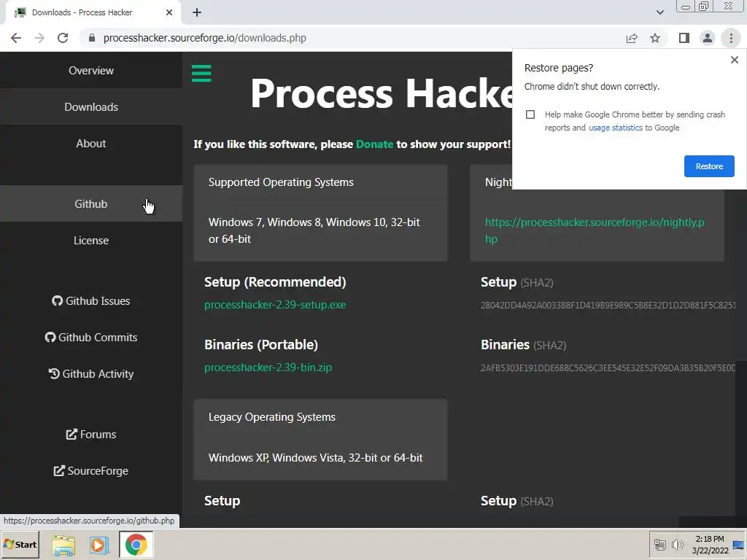Image resolution: width=747 pixels, height=560 pixels.
Task: Download processhacker-2.39-bin.zip
Action: click(x=268, y=367)
